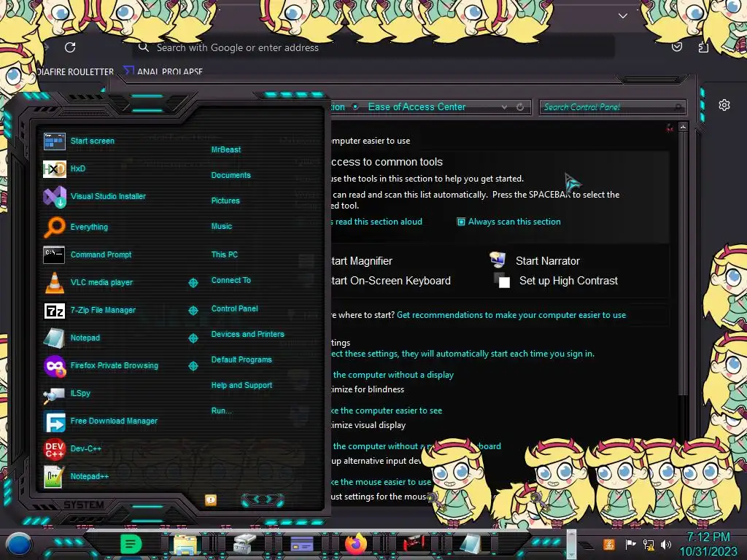The width and height of the screenshot is (747, 560).
Task: Open Control Panel from start menu
Action: click(234, 308)
